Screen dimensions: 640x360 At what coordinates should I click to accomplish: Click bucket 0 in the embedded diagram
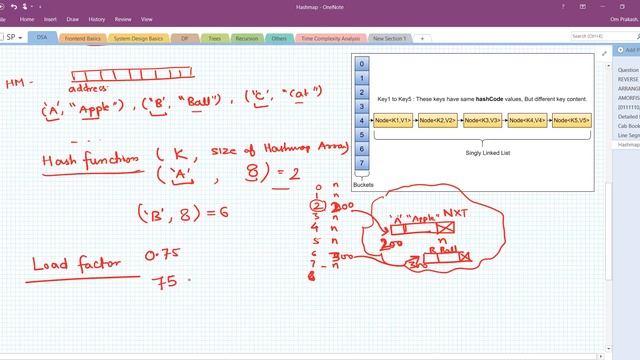tap(362, 64)
